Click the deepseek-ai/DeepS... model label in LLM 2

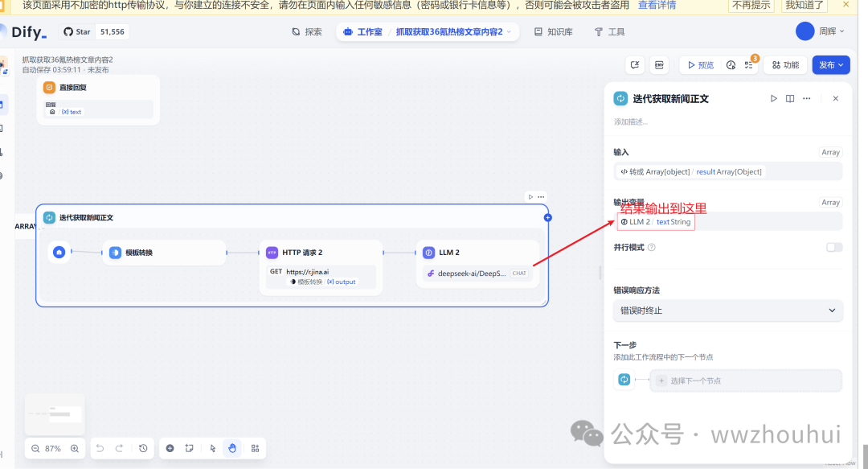[472, 274]
